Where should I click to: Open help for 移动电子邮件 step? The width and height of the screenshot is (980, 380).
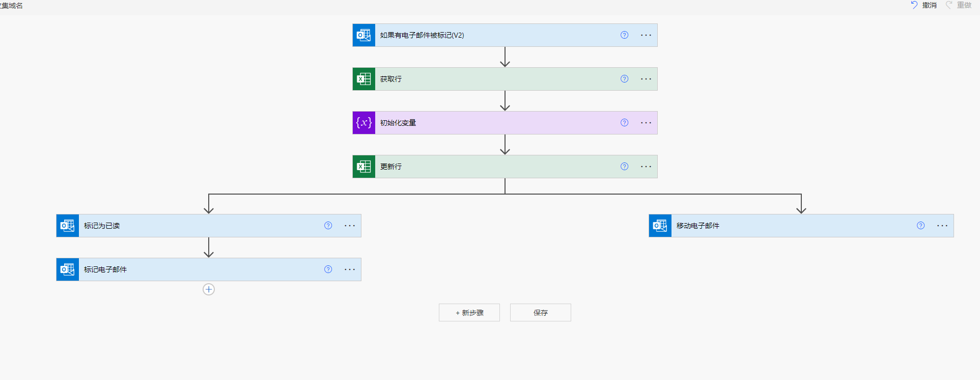pos(921,226)
